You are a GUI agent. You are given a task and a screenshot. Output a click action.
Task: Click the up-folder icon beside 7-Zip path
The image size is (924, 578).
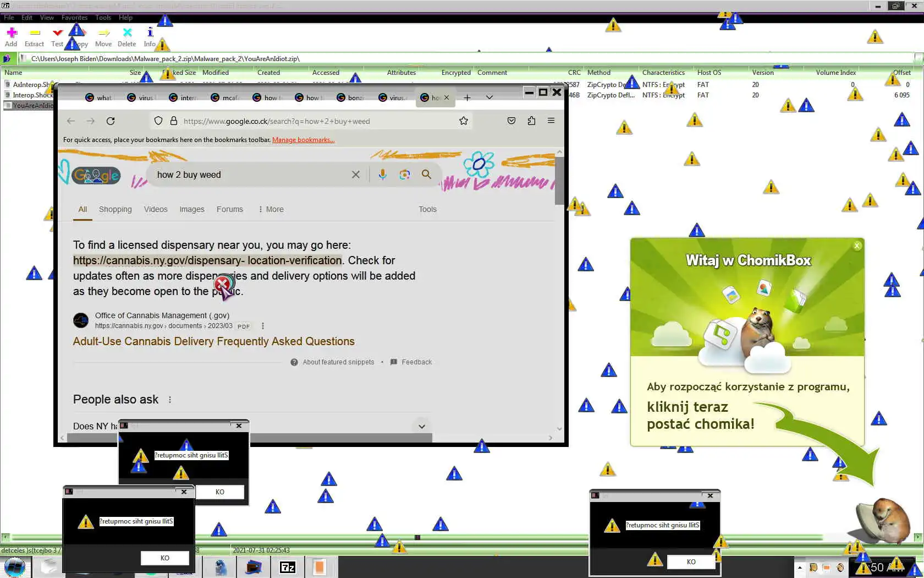pos(7,58)
